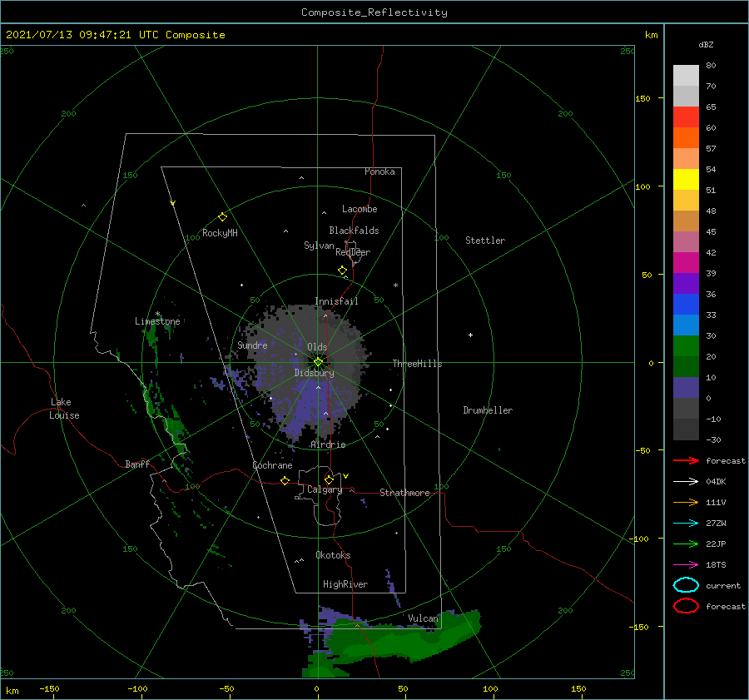Image resolution: width=749 pixels, height=700 pixels.
Task: Click the green 22JP arrow icon
Action: pos(686,544)
